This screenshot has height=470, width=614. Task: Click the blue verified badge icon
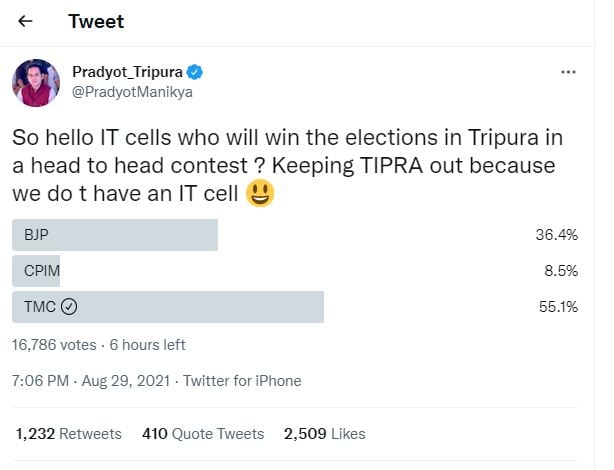tap(195, 72)
